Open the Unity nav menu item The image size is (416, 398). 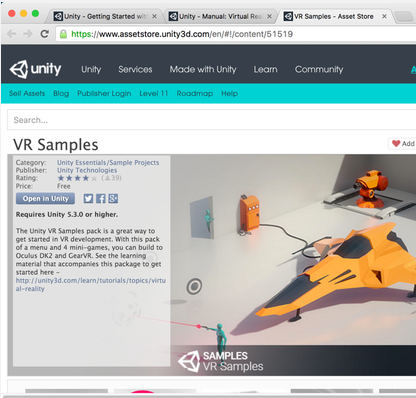pos(91,69)
